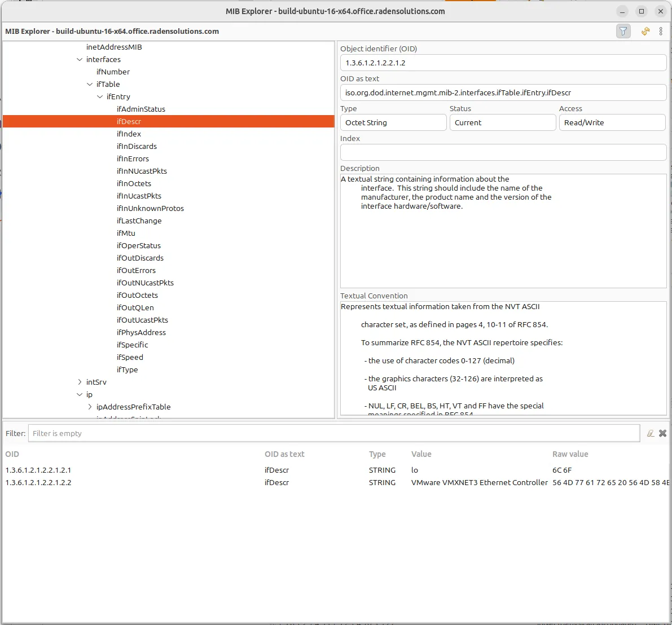Select the ifNumber entry under interfaces
The image size is (672, 625).
[x=113, y=72]
